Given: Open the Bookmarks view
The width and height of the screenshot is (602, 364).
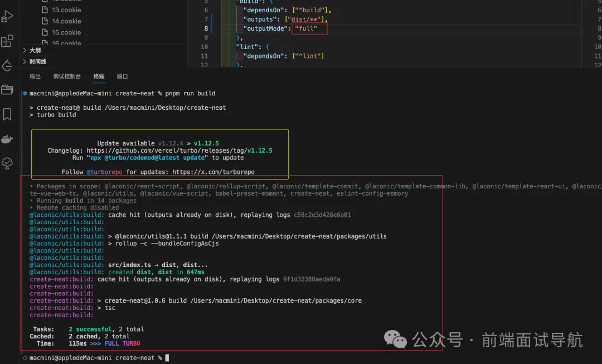Looking at the screenshot, I should click(7, 114).
